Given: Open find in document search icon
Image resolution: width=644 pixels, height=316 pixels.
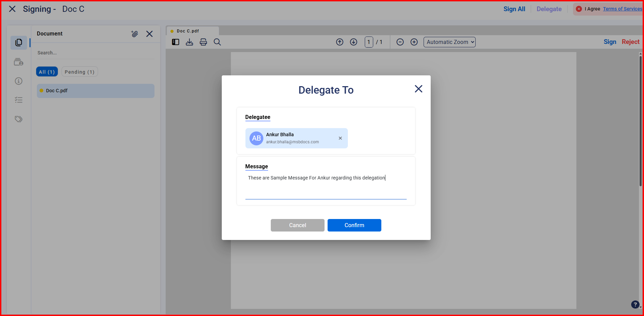Looking at the screenshot, I should click(x=217, y=42).
